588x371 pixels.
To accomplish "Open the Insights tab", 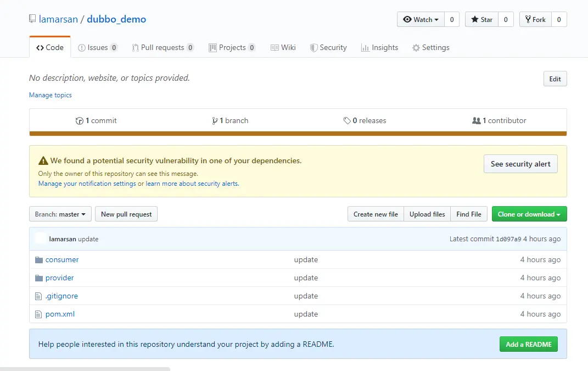I will [379, 48].
